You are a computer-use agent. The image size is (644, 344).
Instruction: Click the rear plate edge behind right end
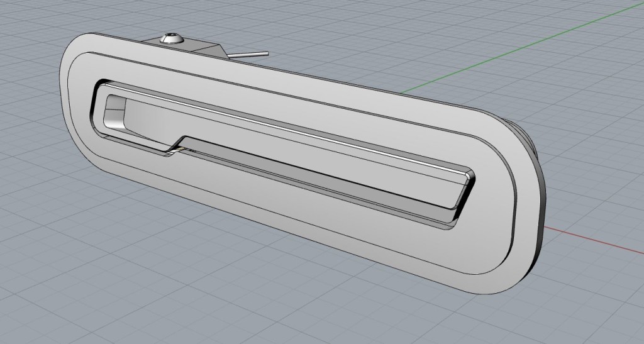[x=536, y=208]
